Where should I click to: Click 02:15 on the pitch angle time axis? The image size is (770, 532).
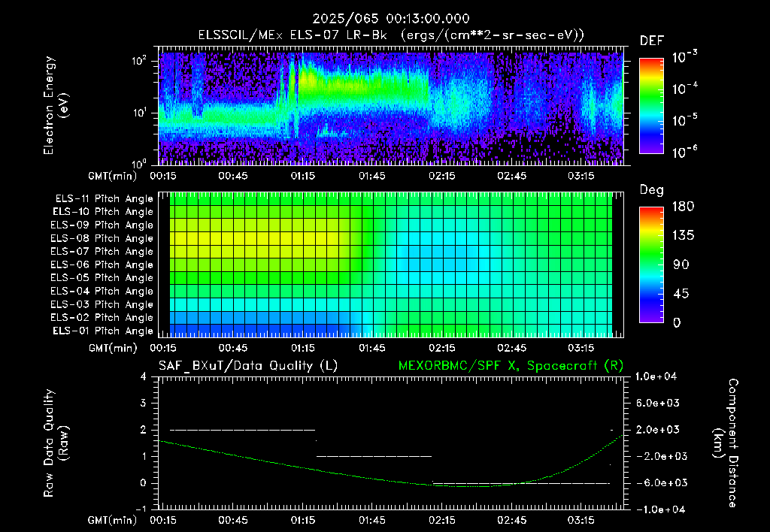pos(442,348)
